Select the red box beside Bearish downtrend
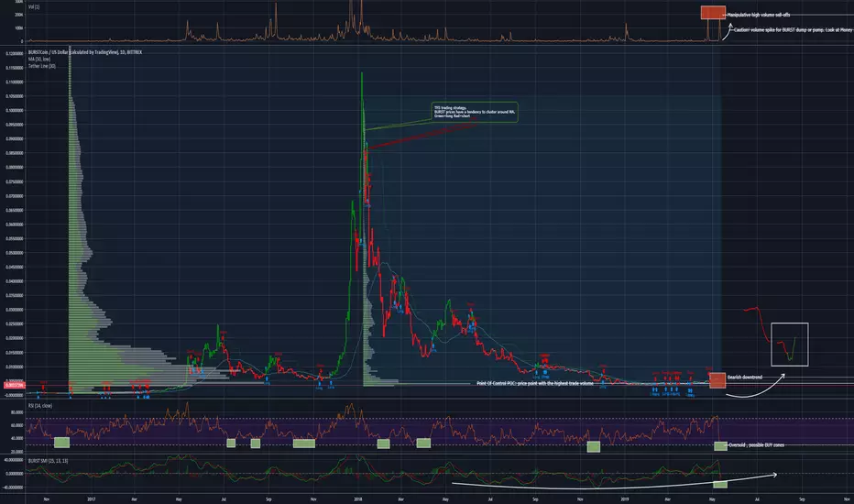This screenshot has width=854, height=504. click(717, 380)
